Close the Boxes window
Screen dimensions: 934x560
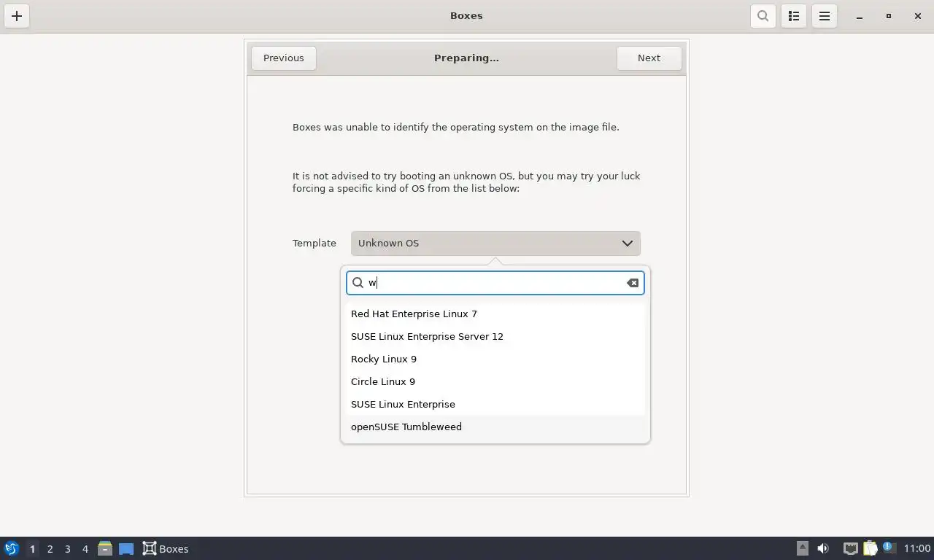[918, 16]
